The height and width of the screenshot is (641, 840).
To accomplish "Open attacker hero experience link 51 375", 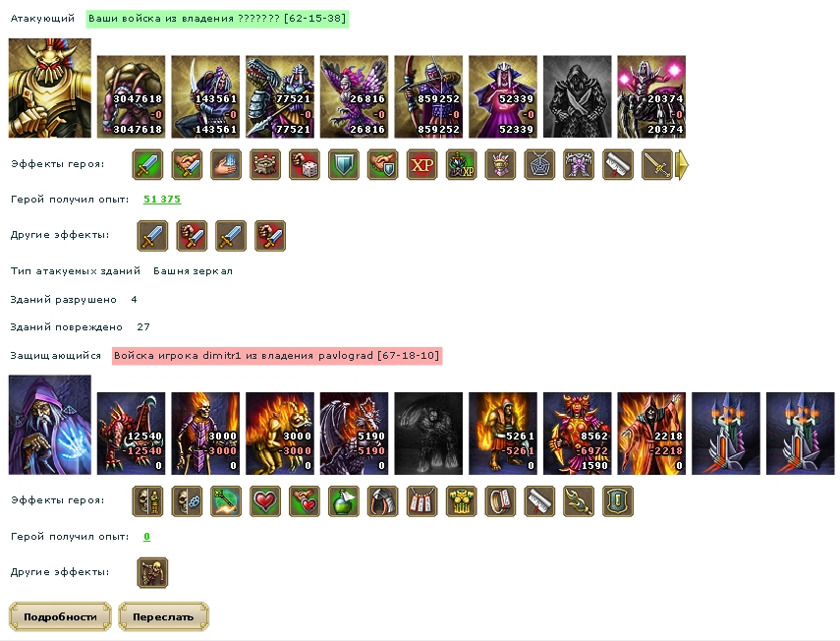I will click(162, 200).
